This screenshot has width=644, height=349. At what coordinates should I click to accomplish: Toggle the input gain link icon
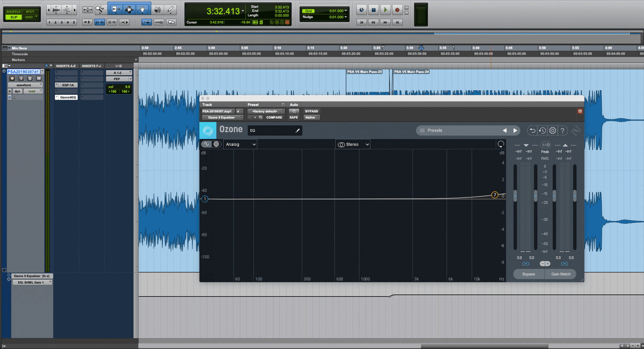coord(526,264)
